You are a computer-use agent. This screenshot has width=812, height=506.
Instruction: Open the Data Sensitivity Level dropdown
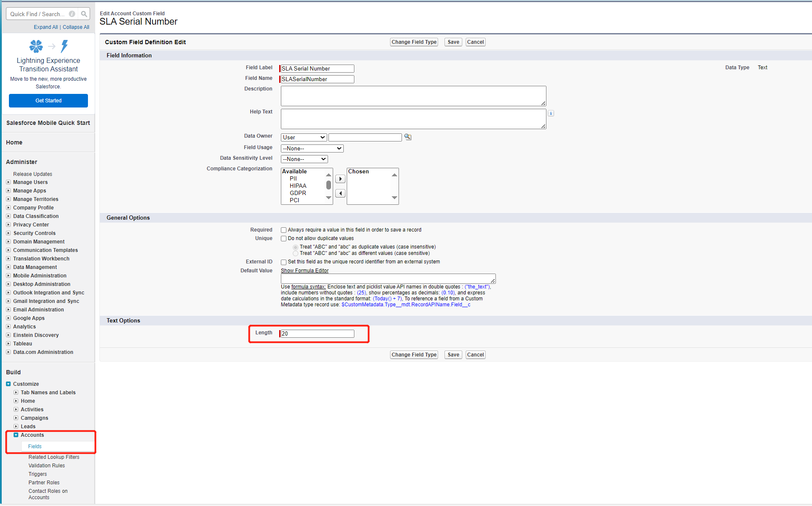[x=304, y=158]
